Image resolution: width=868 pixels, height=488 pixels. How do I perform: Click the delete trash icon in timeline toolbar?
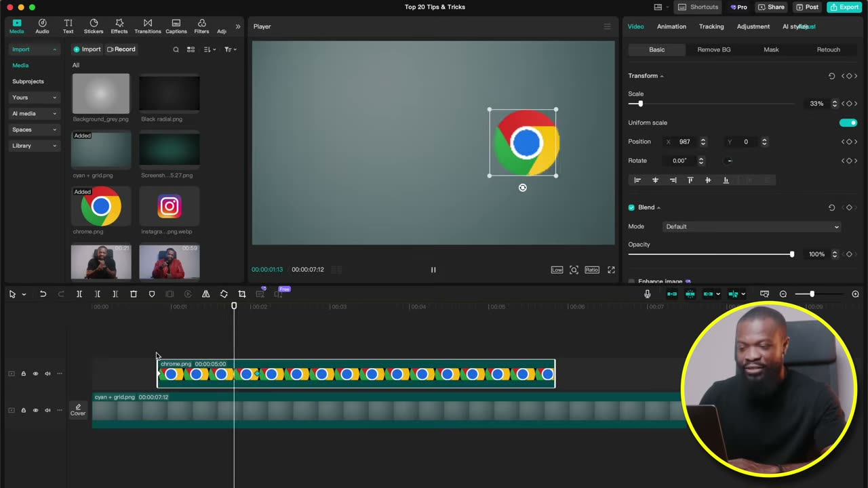[134, 294]
